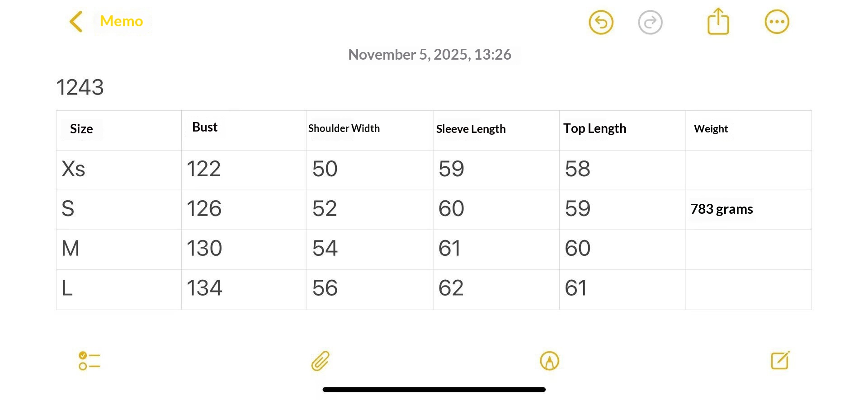The image size is (868, 400).
Task: Open the more options ellipsis menu
Action: (777, 22)
